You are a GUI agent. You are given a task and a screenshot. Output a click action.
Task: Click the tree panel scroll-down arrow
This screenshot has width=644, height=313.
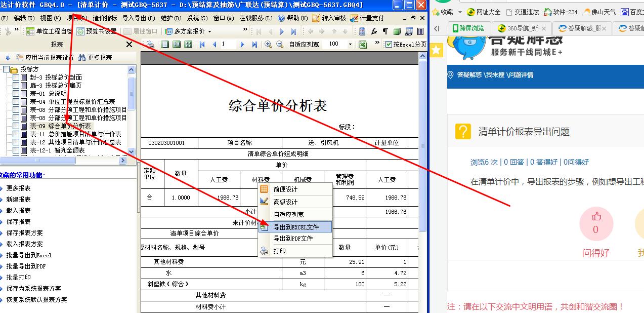[x=132, y=151]
